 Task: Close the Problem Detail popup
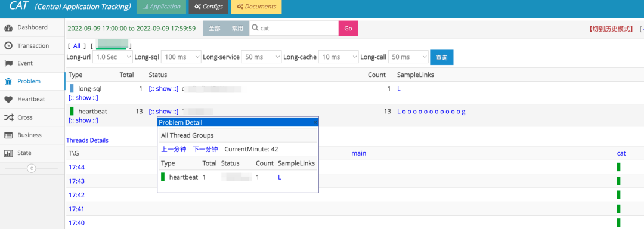315,122
